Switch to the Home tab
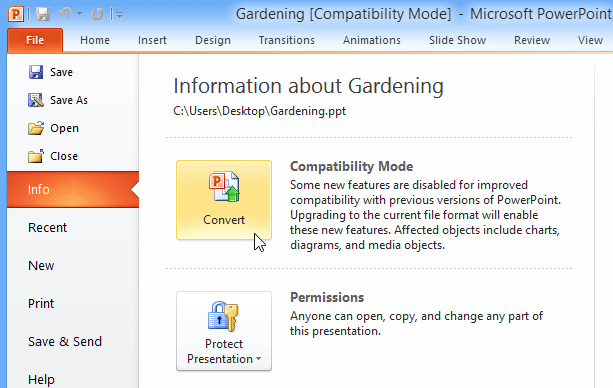 (95, 40)
